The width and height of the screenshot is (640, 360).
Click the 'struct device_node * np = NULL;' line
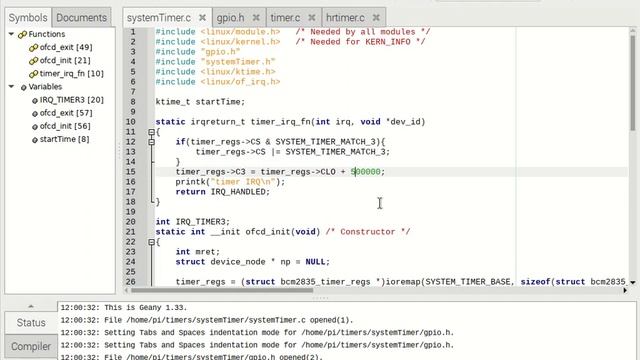[253, 262]
